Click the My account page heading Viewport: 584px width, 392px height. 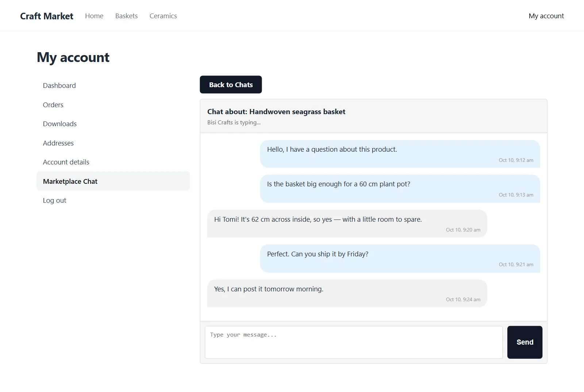(x=73, y=58)
